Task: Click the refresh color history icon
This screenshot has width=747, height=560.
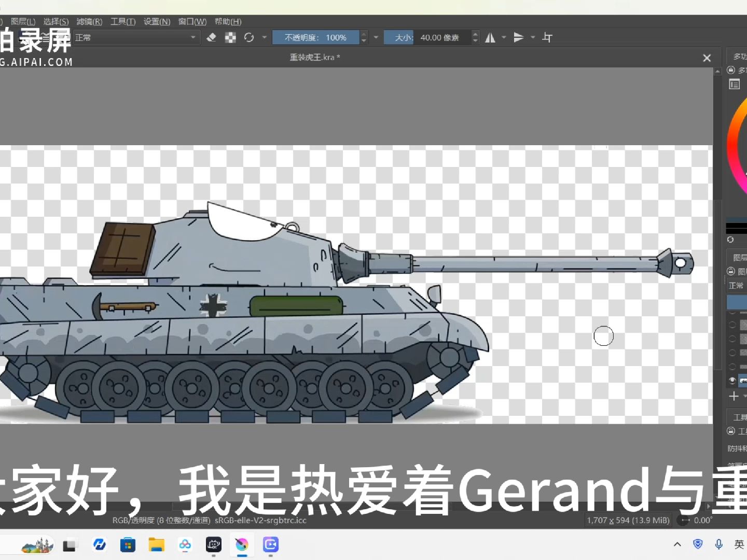Action: click(x=730, y=240)
